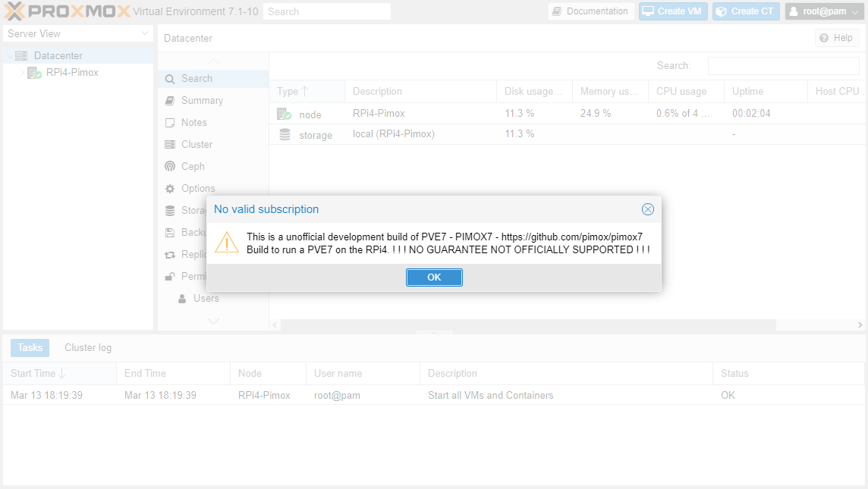Click the storage type icon in grid
Viewport: 868px width, 489px height.
click(285, 134)
